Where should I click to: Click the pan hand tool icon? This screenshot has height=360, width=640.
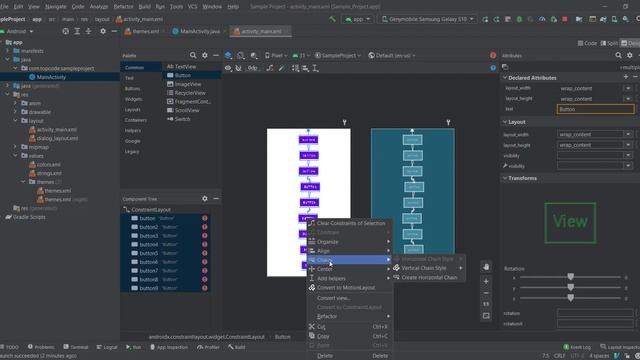(486, 267)
